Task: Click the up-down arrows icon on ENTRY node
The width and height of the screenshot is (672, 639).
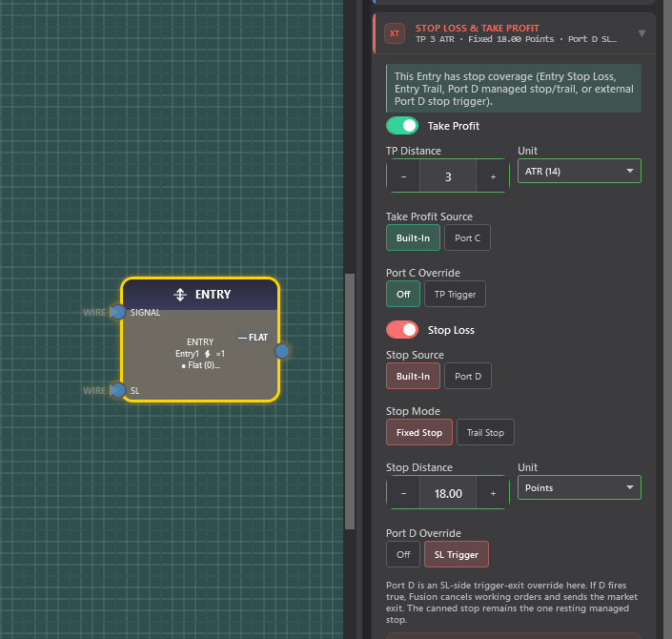Action: click(x=180, y=295)
